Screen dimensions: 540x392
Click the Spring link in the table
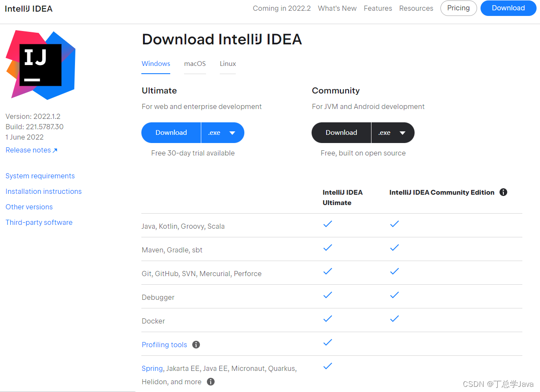[152, 369]
